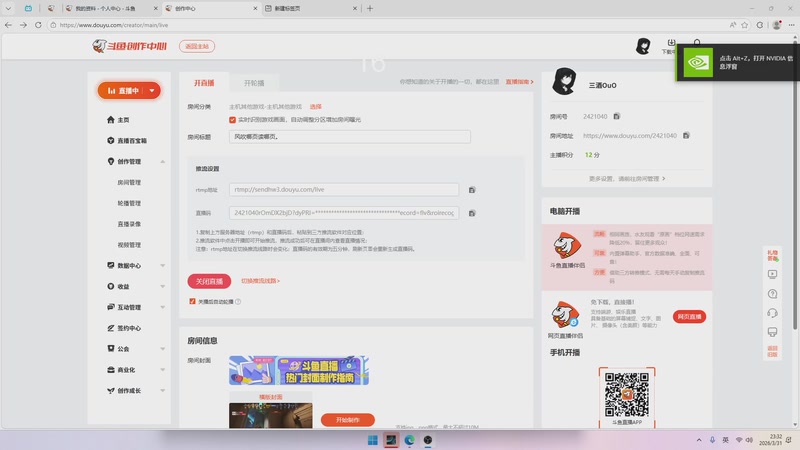Click the clock in taskbar

coord(771,440)
